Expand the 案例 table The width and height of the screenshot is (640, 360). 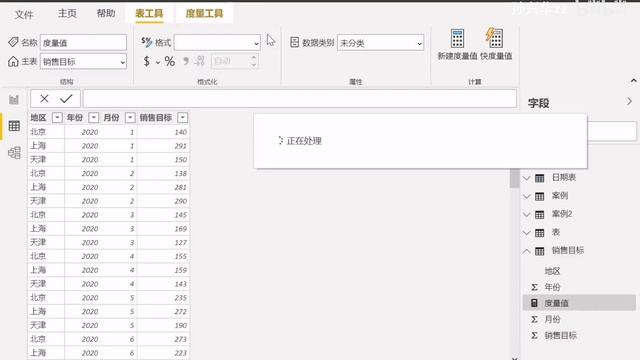click(x=527, y=196)
